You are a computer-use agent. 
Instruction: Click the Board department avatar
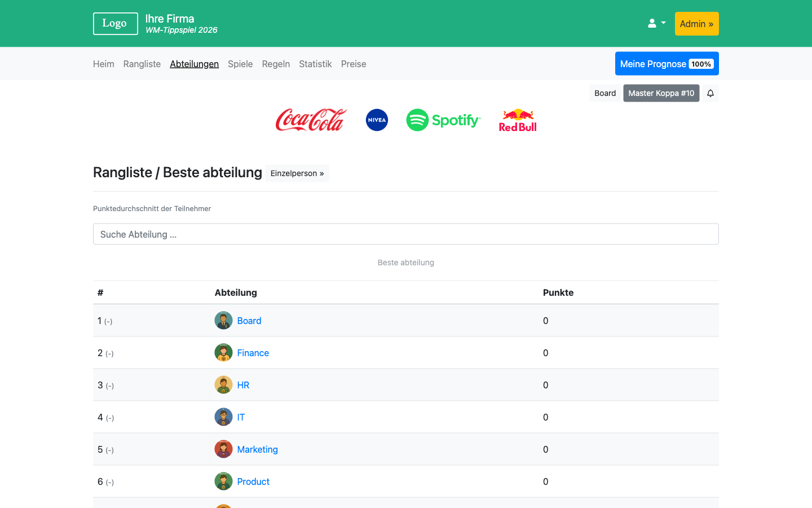(x=223, y=321)
